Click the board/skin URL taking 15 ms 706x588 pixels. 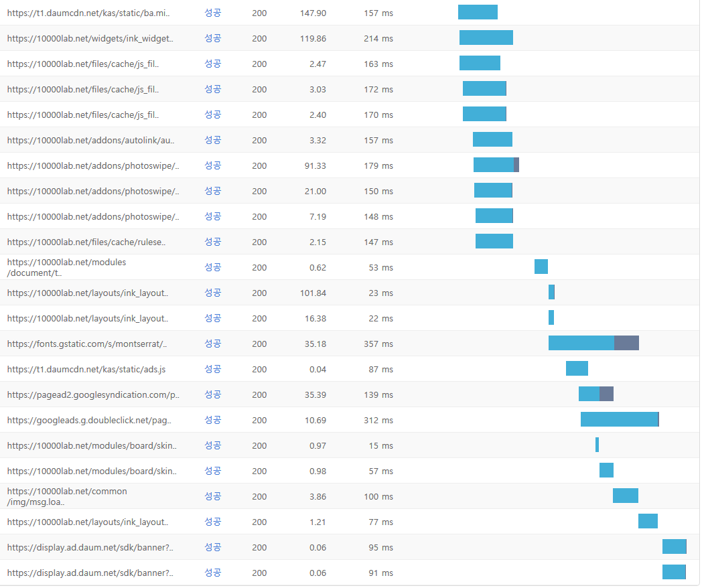92,446
